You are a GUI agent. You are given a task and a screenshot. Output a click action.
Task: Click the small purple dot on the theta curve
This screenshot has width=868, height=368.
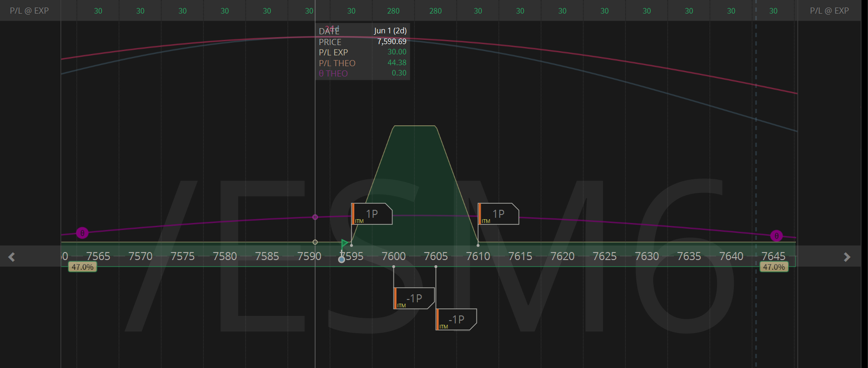(315, 217)
